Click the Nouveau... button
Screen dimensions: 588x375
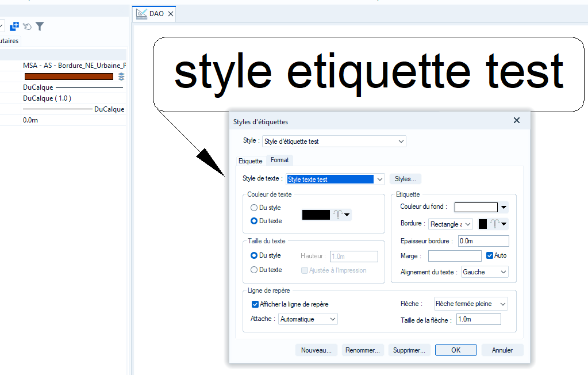click(316, 350)
